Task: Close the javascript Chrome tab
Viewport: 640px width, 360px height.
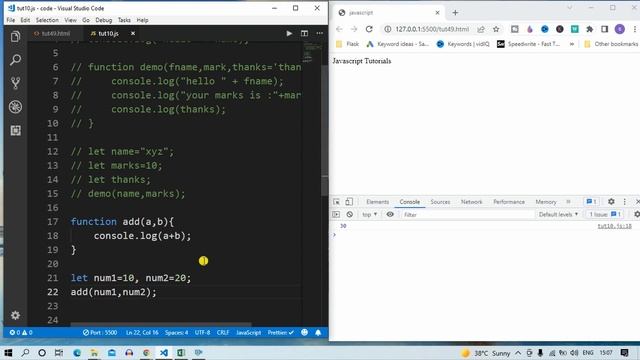Action: 437,13
